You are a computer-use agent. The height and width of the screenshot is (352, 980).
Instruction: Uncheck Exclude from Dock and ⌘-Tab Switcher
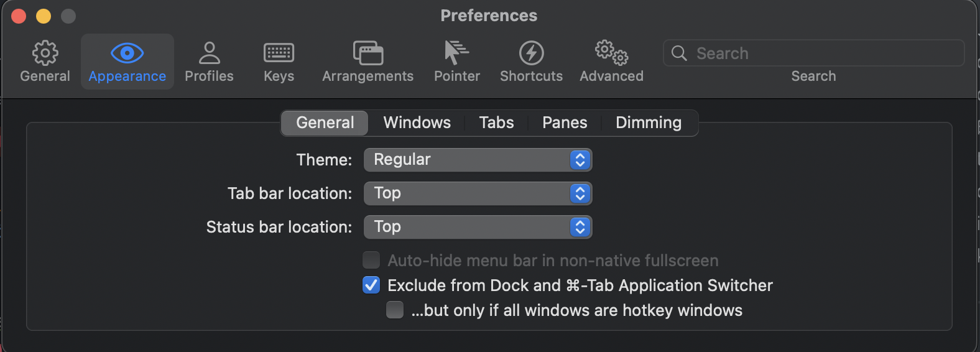pyautogui.click(x=371, y=285)
